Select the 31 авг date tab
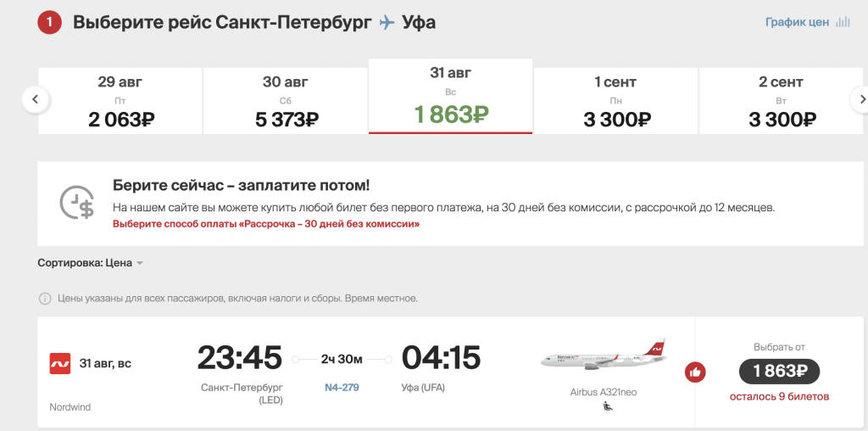Image resolution: width=868 pixels, height=431 pixels. 451,97
